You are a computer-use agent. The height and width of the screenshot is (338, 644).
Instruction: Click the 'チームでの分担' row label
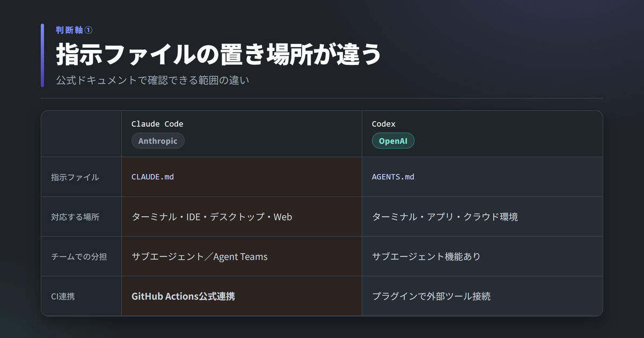coord(79,256)
